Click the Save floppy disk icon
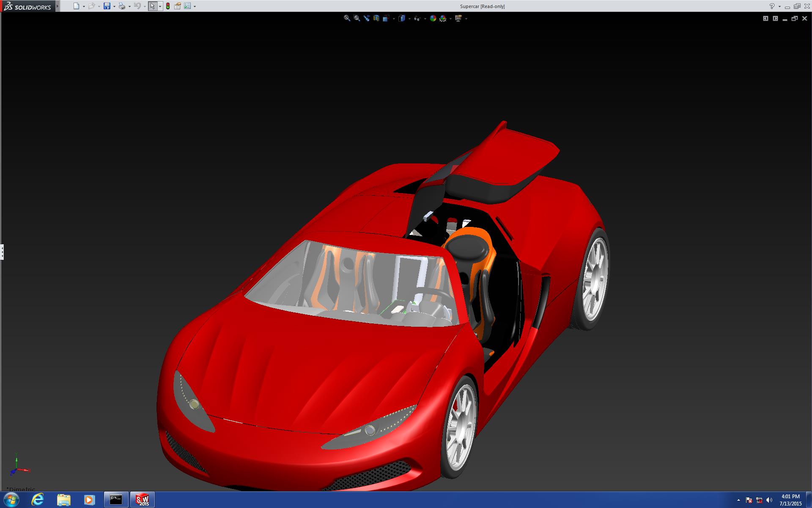 coord(107,6)
